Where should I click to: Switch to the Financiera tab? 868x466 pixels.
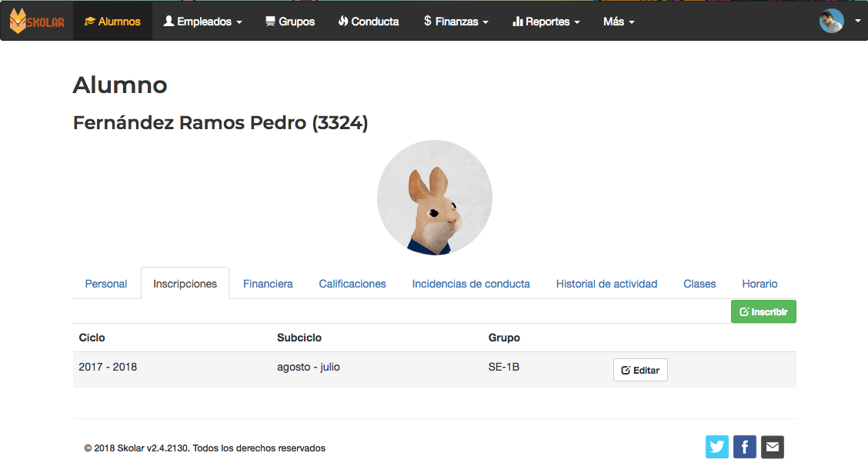(268, 284)
